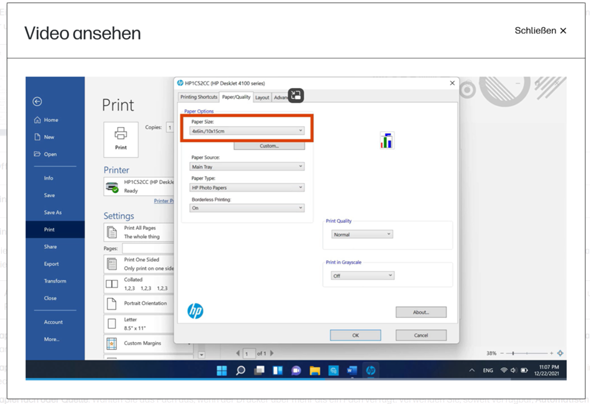Click ENG language indicator
This screenshot has width=590, height=404.
[x=488, y=371]
